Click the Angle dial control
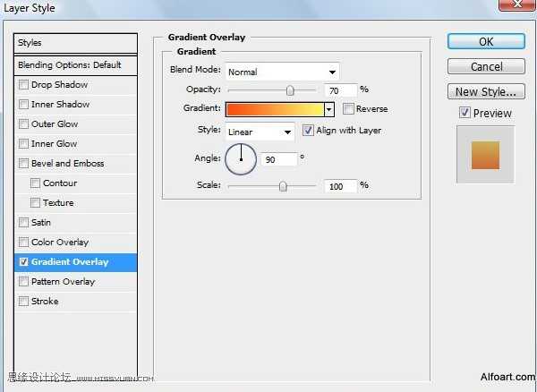Screen dimensions: 537x392 tap(240, 159)
